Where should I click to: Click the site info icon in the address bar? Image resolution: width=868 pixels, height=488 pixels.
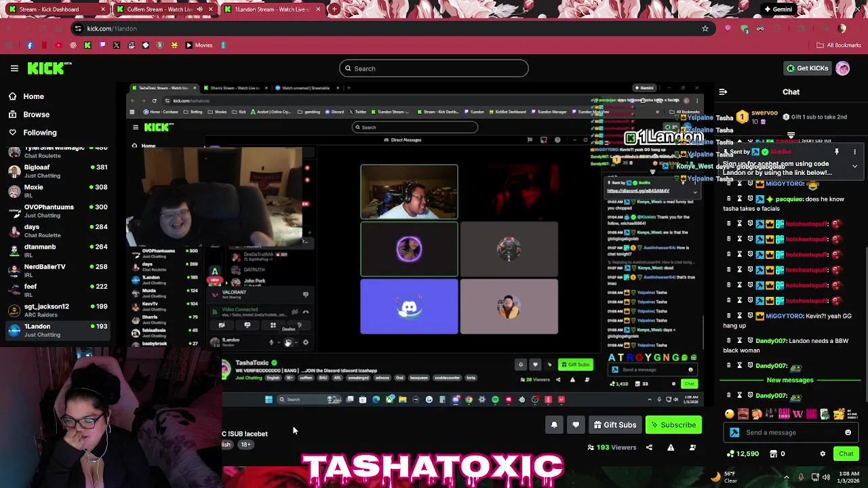point(78,28)
